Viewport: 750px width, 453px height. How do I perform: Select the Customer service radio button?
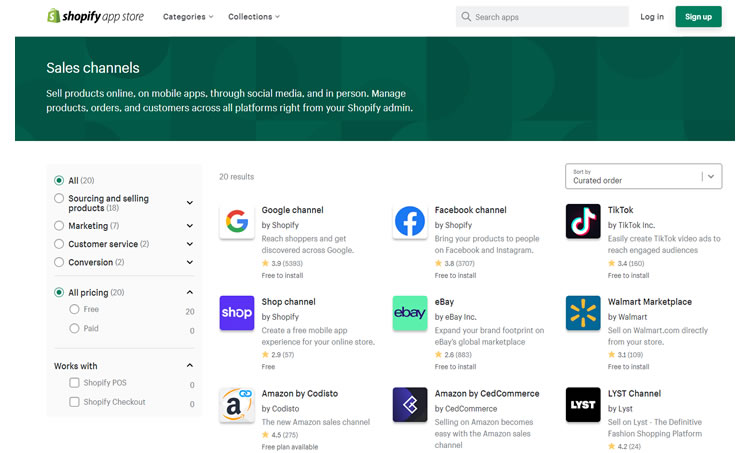pos(59,244)
